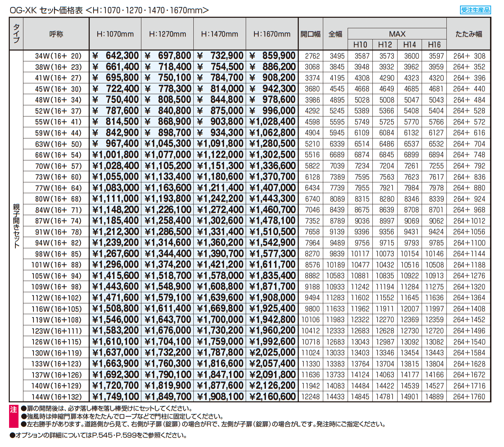This screenshot has width=504, height=447.
Task: Click the red 注 note label
Action: pyautogui.click(x=13, y=410)
